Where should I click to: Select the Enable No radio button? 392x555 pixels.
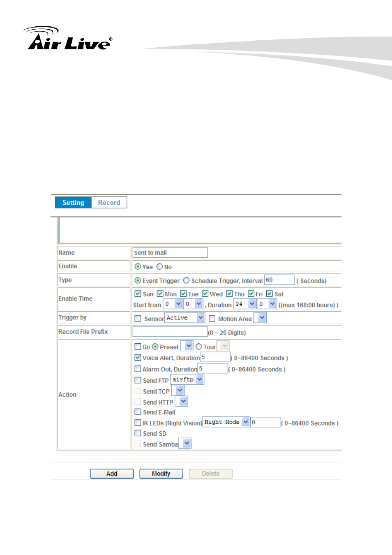point(159,266)
